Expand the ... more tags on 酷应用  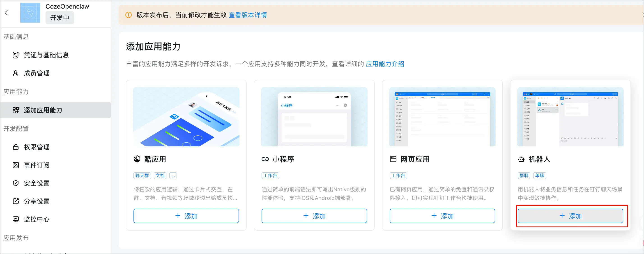(x=173, y=175)
